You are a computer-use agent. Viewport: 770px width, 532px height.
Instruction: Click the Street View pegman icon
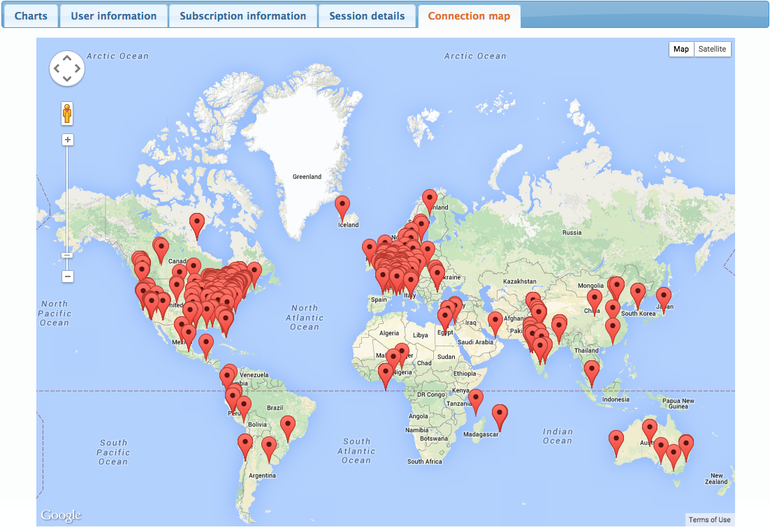click(x=67, y=113)
